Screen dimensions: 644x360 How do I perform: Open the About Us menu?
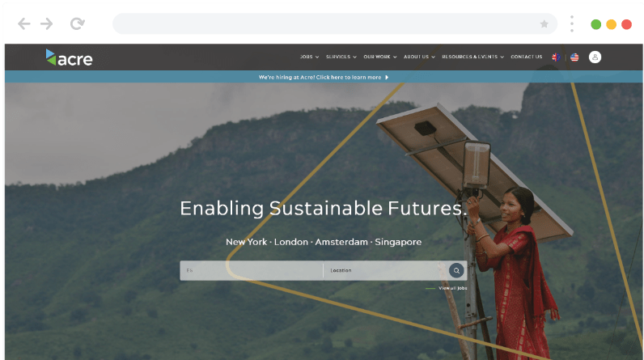pyautogui.click(x=419, y=57)
